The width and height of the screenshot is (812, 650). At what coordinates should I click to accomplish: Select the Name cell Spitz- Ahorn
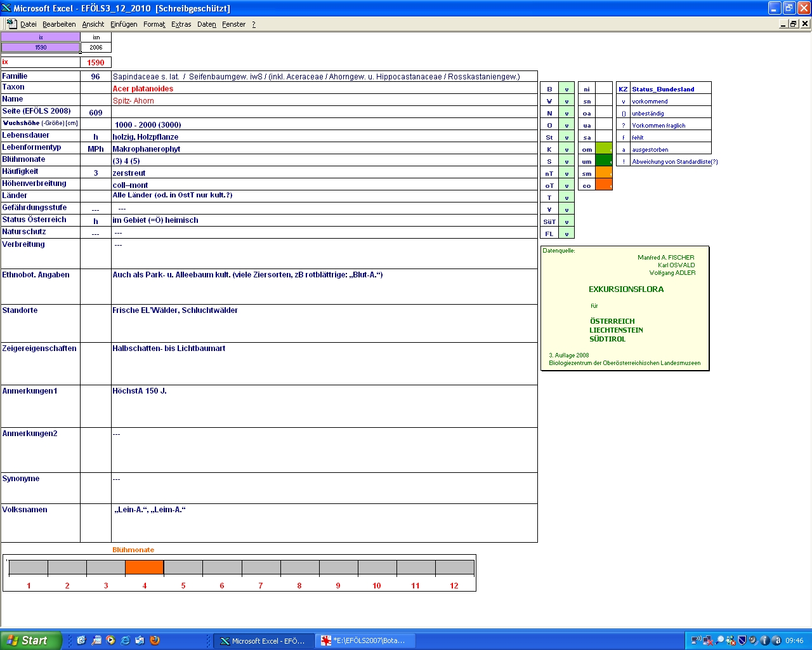click(324, 100)
